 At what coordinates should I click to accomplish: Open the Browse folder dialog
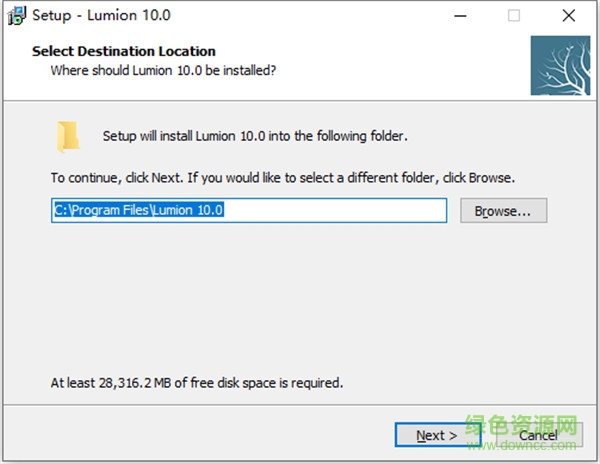tap(503, 211)
